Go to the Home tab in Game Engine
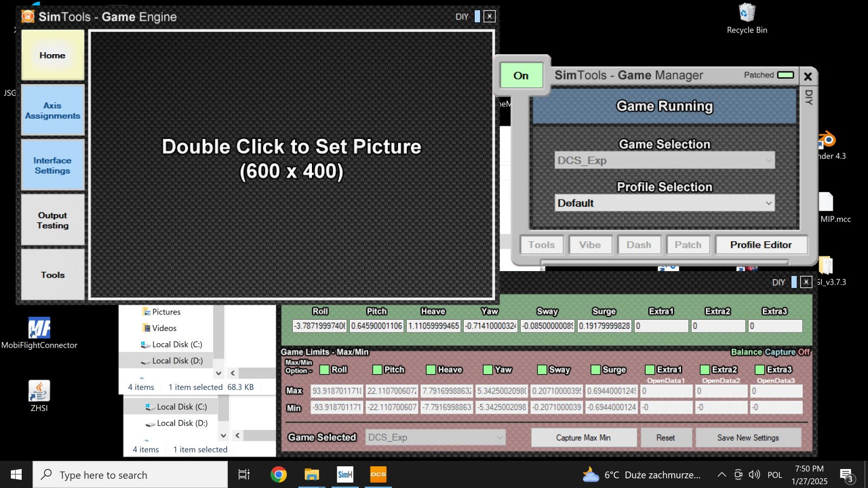The width and height of the screenshot is (868, 488). point(53,55)
